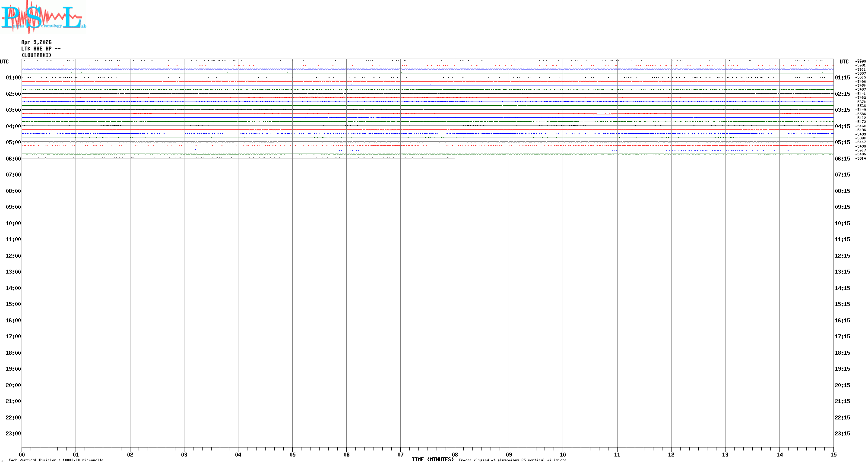Select the 06:15 time label
868x466 pixels.
pyautogui.click(x=842, y=159)
